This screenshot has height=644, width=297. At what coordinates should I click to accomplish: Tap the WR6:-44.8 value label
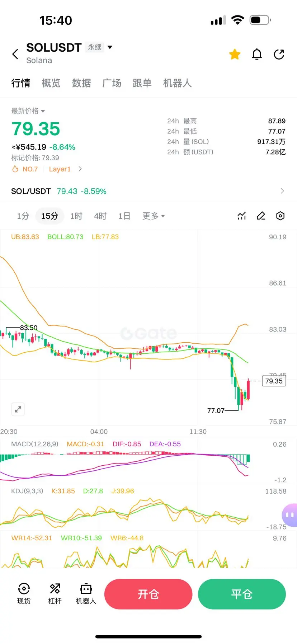127,538
